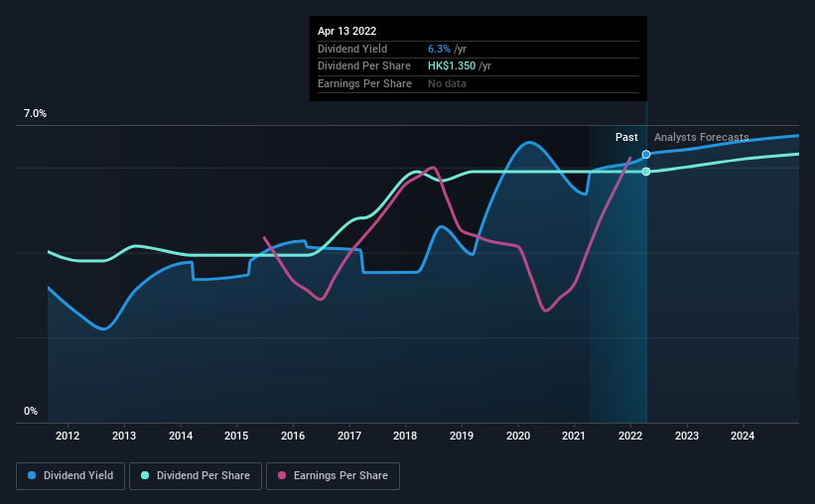This screenshot has width=815, height=504.
Task: Click the 2013 x-axis label
Action: pyautogui.click(x=124, y=436)
